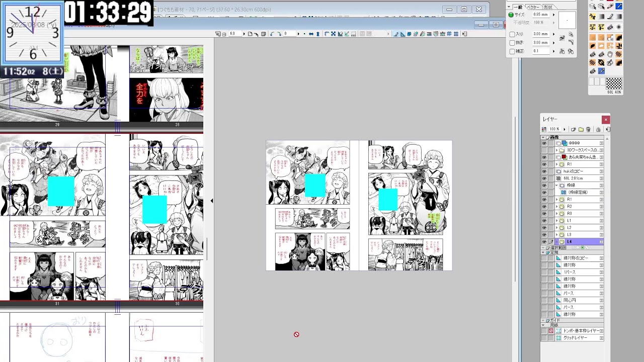Screen dimensions: 644x362
Task: Click the lock layer icon in layer panel
Action: 598,129
